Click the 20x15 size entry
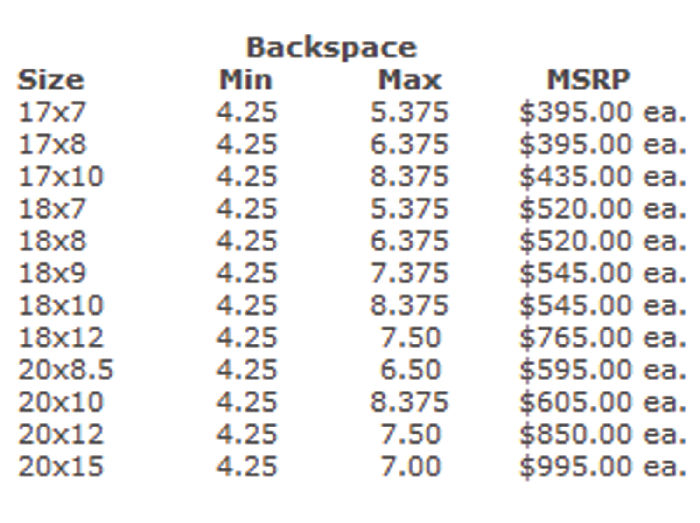This screenshot has height=523, width=700. point(61,467)
